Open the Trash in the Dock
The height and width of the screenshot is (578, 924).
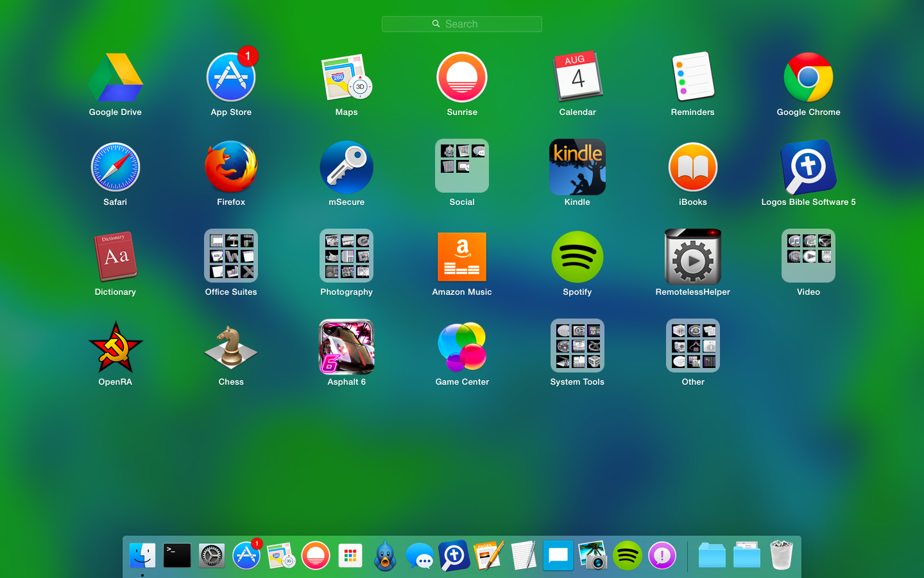tap(782, 556)
